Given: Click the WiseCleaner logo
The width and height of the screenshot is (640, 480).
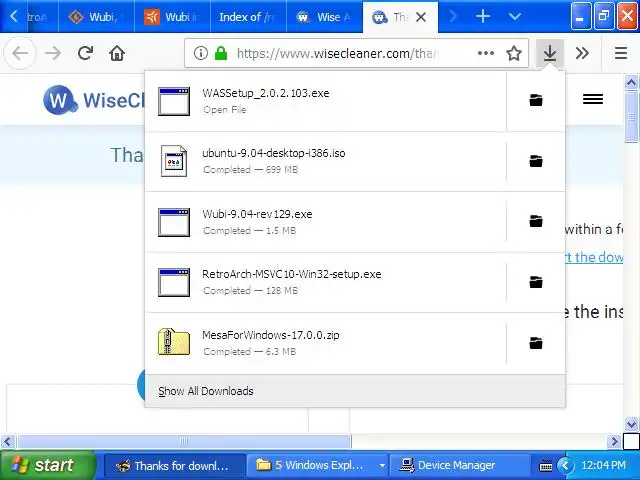Looking at the screenshot, I should pos(93,100).
